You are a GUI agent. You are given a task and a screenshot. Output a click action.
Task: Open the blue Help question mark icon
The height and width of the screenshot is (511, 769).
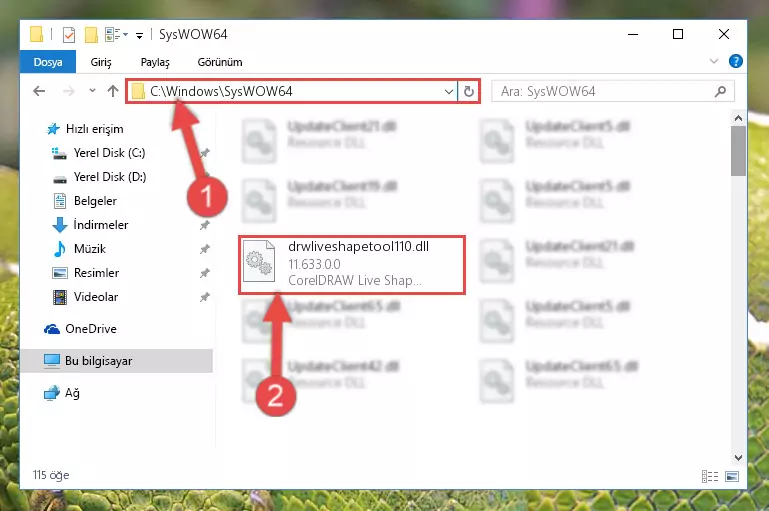[x=735, y=61]
